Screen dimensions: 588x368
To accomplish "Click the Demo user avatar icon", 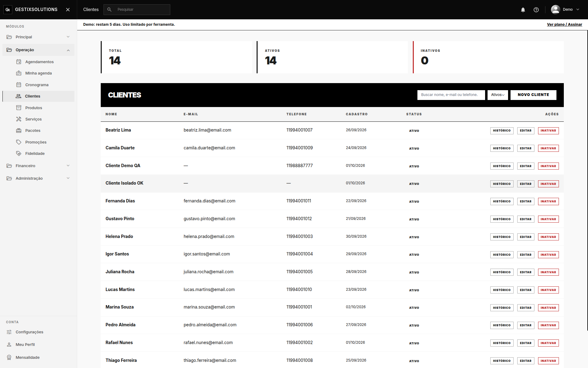I will 556,10.
